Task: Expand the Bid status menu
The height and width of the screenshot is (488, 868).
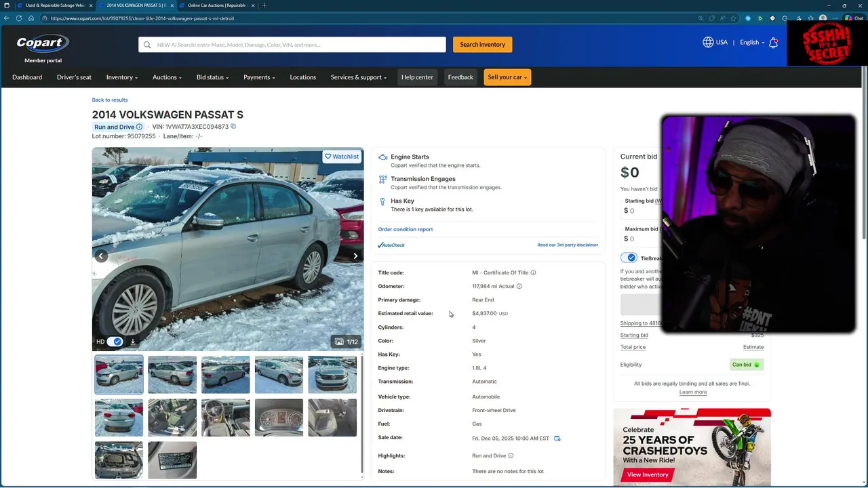Action: pos(212,77)
